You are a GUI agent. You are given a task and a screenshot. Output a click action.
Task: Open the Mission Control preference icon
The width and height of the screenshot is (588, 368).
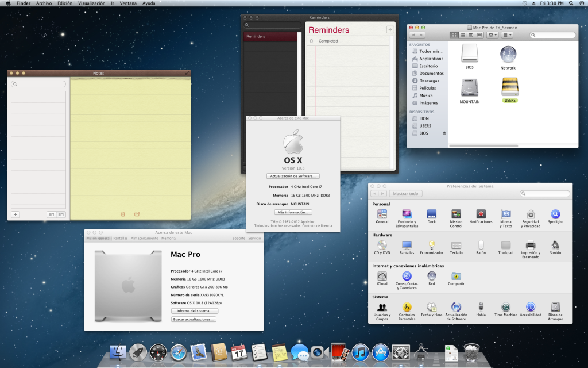[x=457, y=214]
